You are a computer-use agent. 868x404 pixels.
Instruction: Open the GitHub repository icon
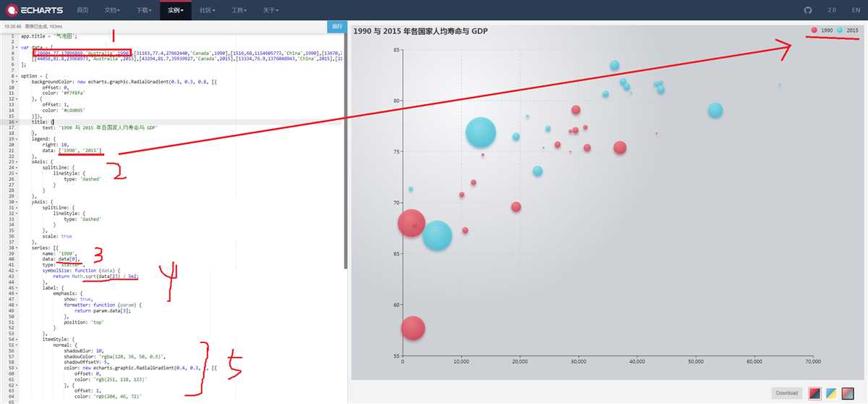[x=808, y=10]
